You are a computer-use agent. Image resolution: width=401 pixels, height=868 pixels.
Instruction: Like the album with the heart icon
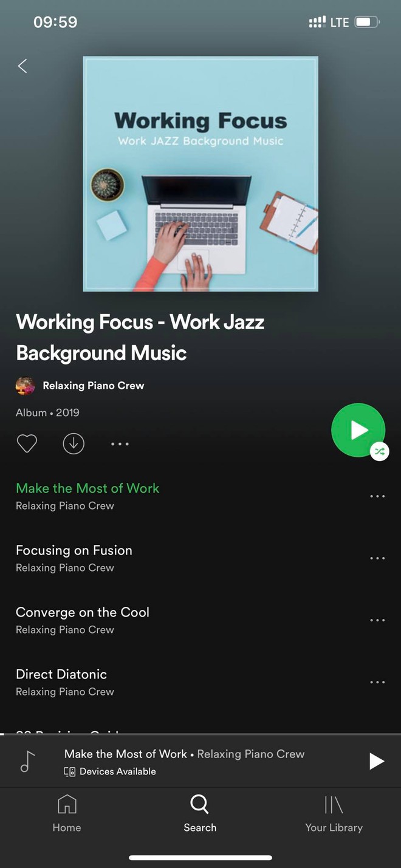click(x=27, y=444)
